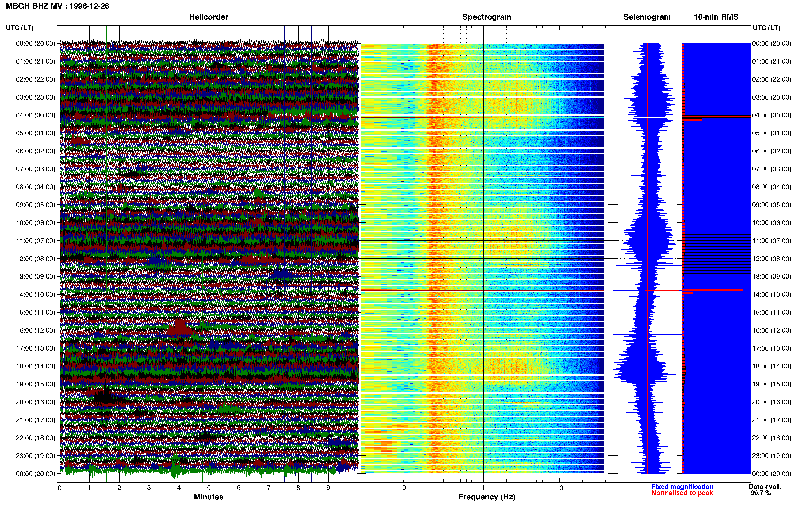Viewport: 812px width, 508px height.
Task: Click '01:00 (21:00)' on the left time axis
Action: pos(36,61)
